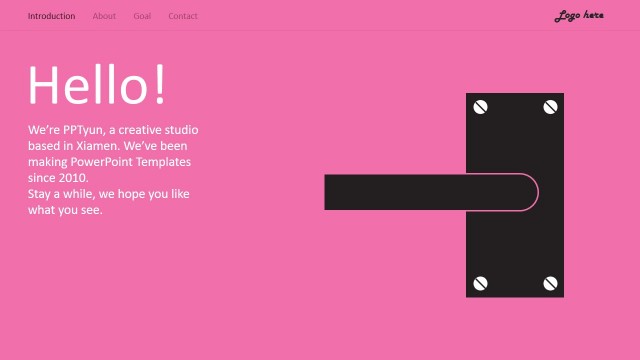Open the Contact navigation link

183,16
